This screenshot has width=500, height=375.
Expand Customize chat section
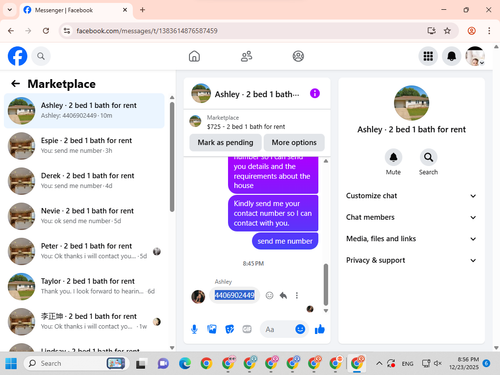(x=411, y=196)
